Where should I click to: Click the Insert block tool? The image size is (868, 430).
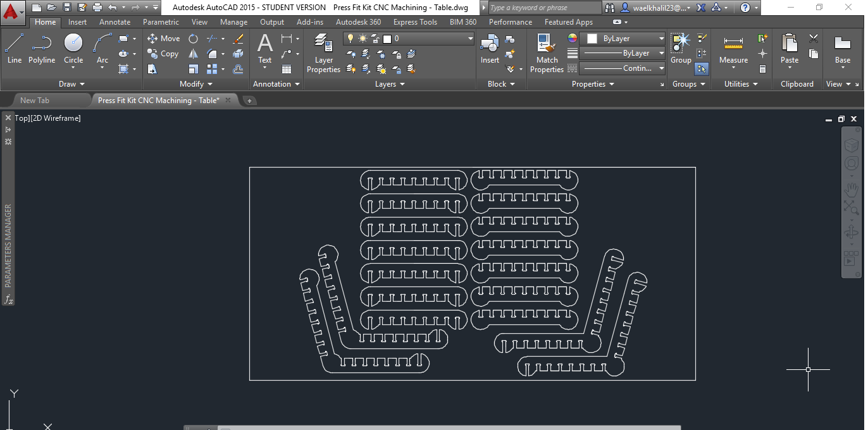490,49
